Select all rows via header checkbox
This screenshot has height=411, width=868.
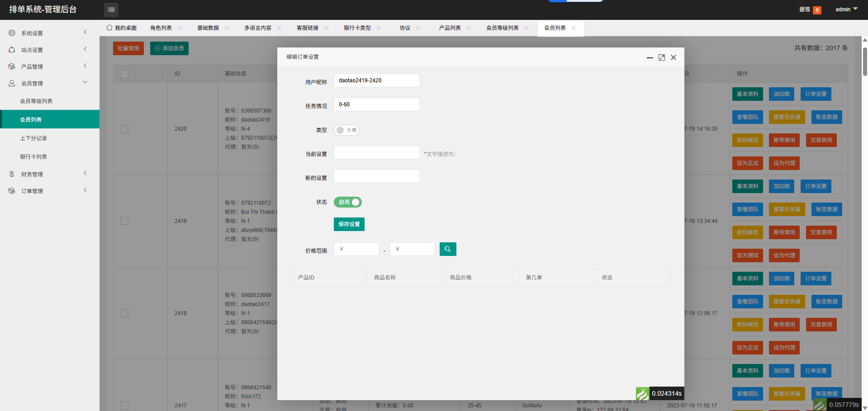coord(124,74)
